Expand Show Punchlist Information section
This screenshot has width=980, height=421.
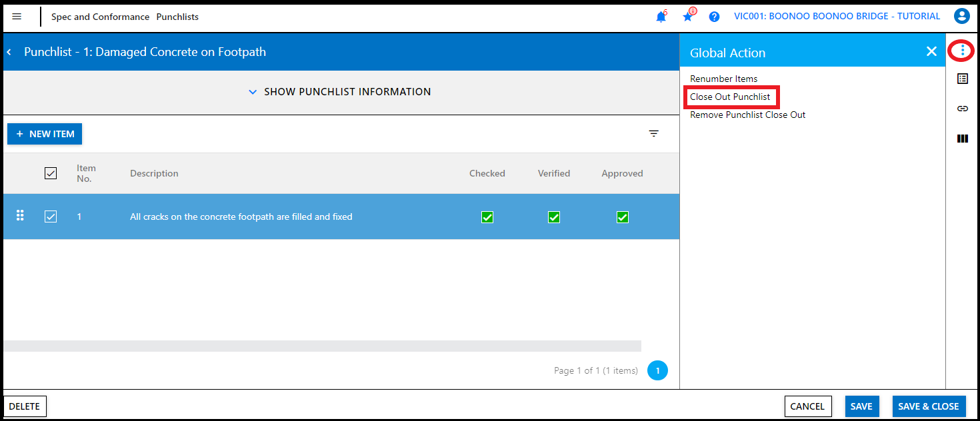coord(340,92)
